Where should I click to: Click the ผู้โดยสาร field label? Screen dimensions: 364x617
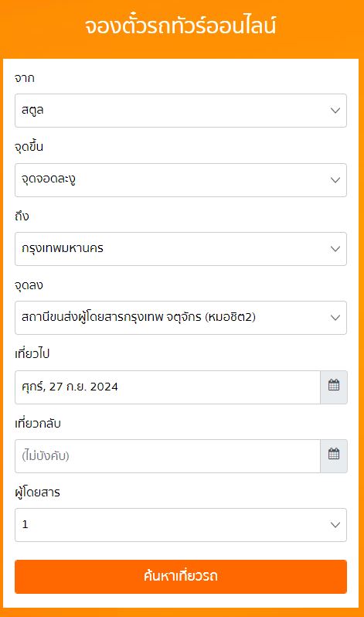pos(37,492)
